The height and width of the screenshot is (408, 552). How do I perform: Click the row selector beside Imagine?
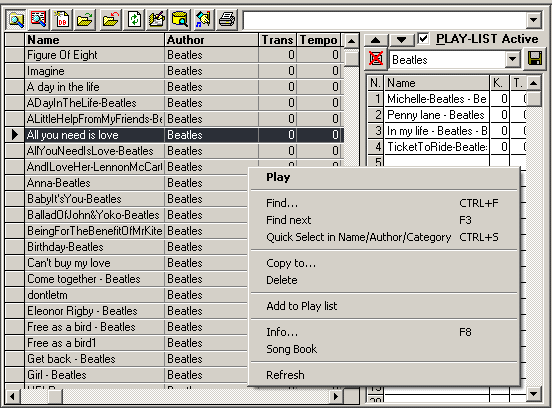(15, 71)
